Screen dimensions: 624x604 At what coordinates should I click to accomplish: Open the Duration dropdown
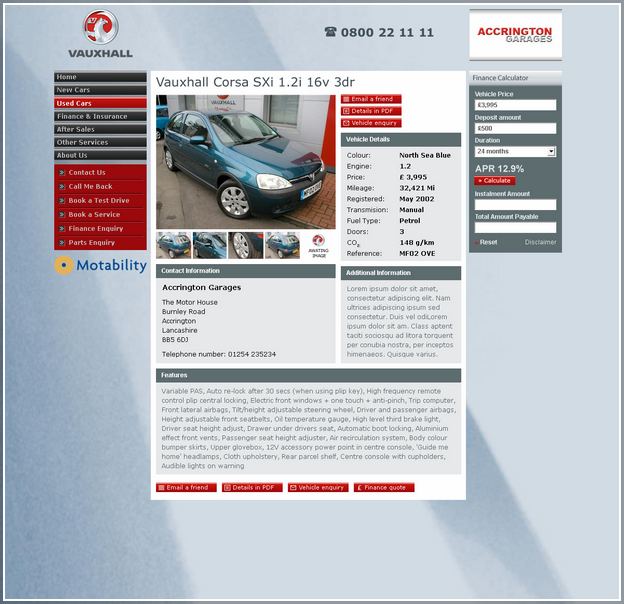515,151
